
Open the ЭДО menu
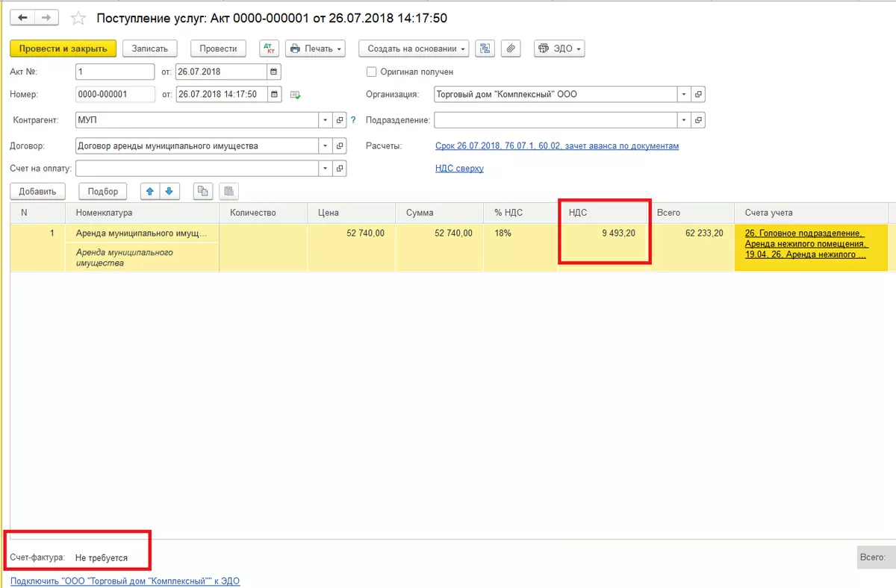pyautogui.click(x=559, y=49)
